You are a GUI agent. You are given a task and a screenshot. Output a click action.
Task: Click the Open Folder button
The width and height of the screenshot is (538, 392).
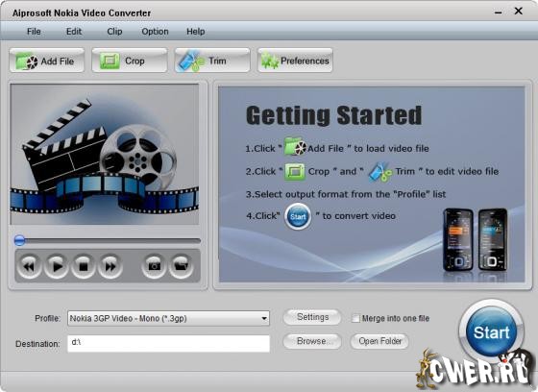point(379,341)
